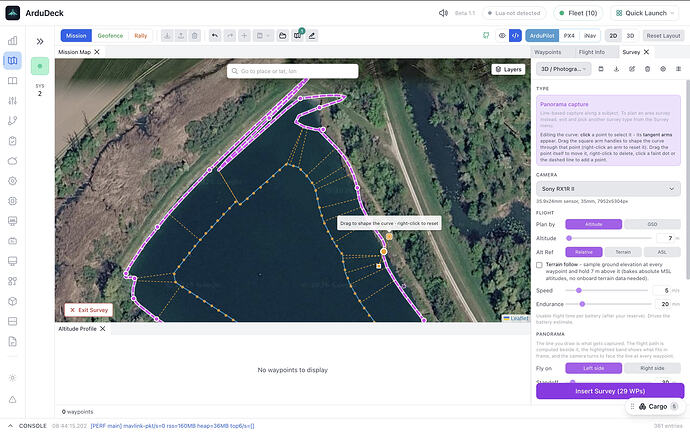Viewport: 690px width, 433px height.
Task: Open the open-book sidebar icon
Action: pos(12,81)
